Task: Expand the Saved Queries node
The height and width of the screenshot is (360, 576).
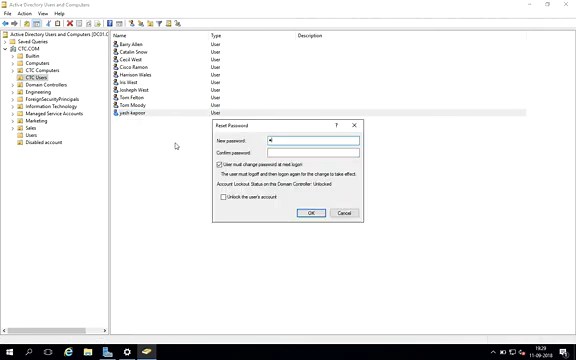Action: [5, 42]
